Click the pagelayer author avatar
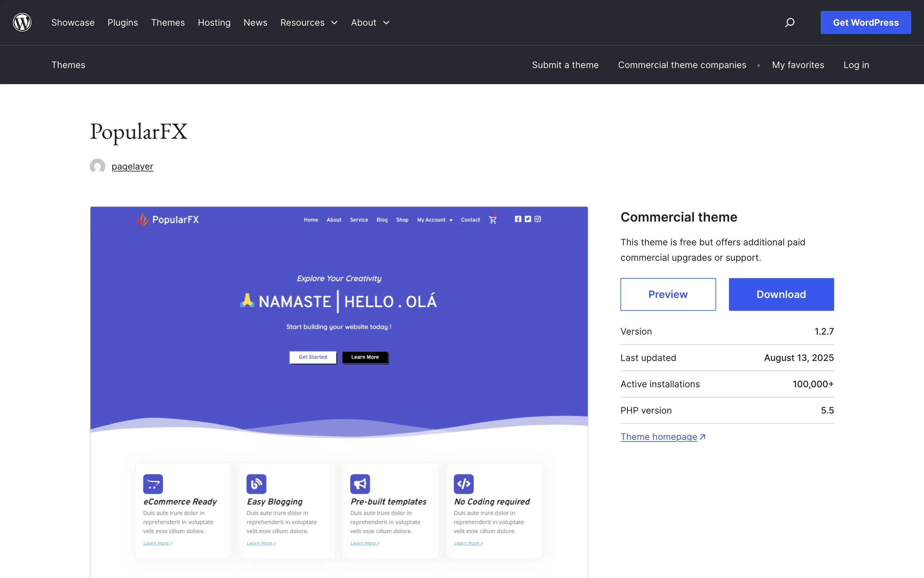Viewport: 924px width, 578px height. point(97,166)
